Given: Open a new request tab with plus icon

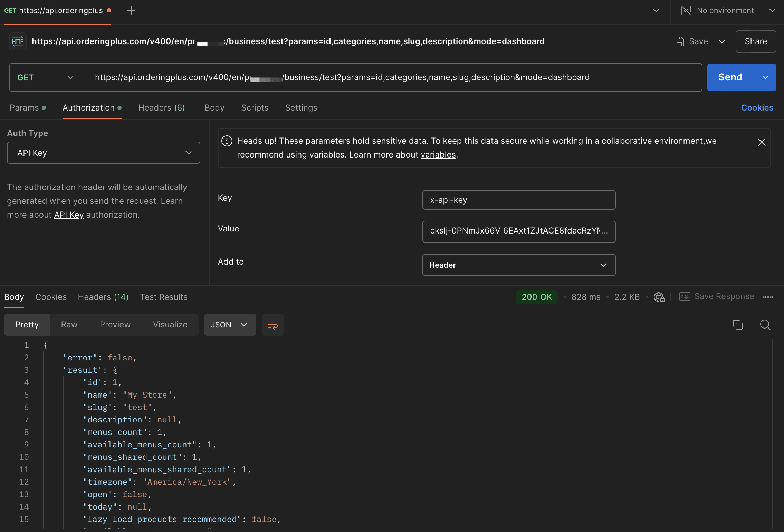Looking at the screenshot, I should tap(131, 11).
